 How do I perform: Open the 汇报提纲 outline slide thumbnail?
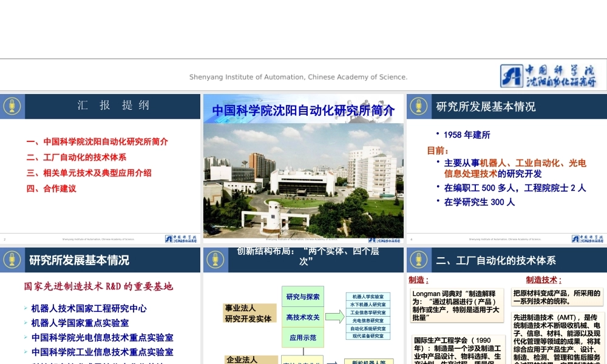(x=100, y=169)
